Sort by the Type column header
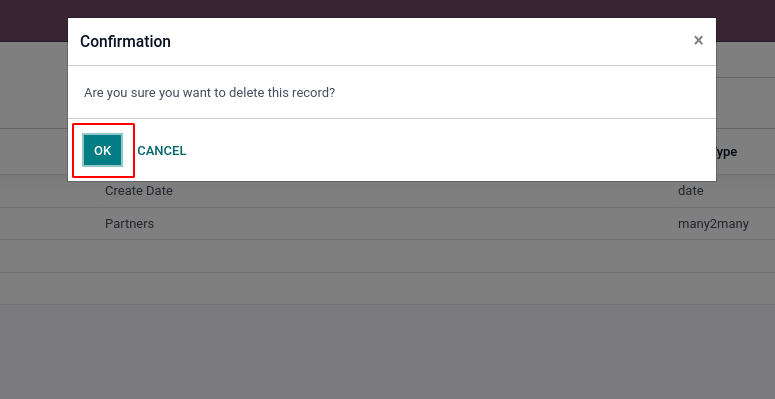The width and height of the screenshot is (775, 399). tap(726, 152)
